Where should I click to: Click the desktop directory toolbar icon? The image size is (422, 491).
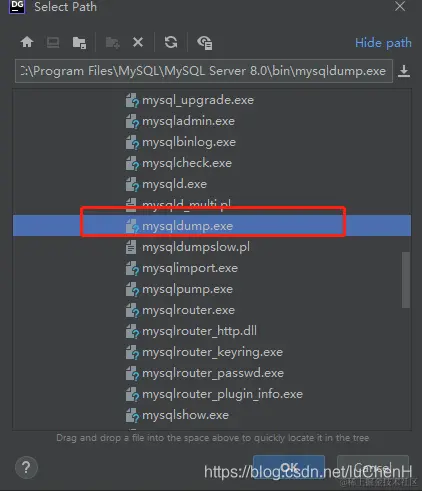click(53, 42)
